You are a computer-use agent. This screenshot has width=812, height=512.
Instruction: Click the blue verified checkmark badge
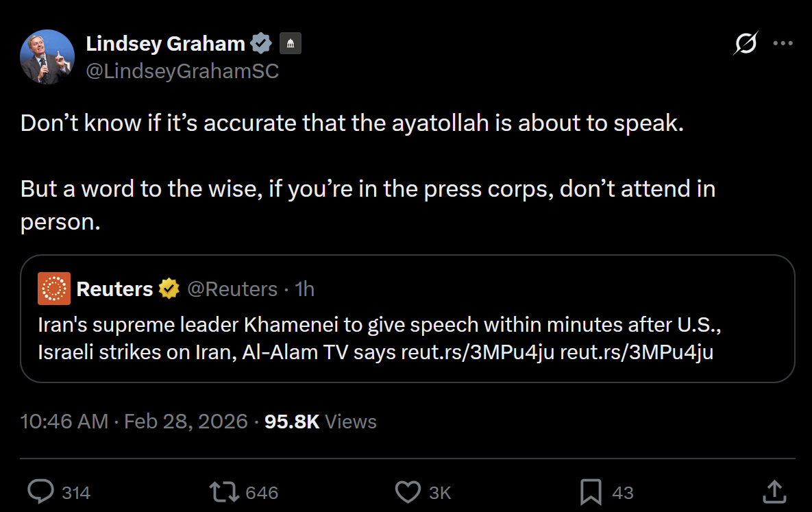261,44
